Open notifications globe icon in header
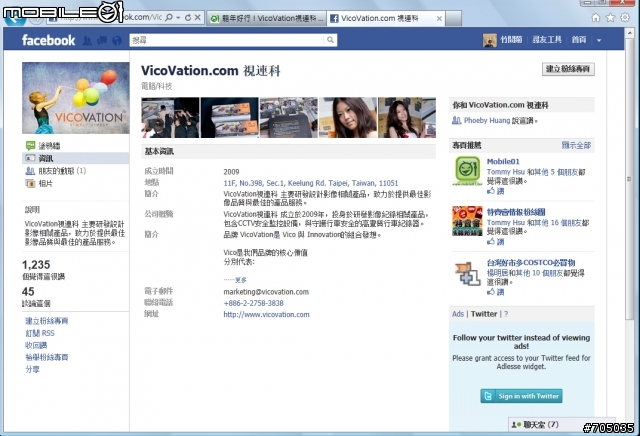The height and width of the screenshot is (436, 640). [117, 40]
